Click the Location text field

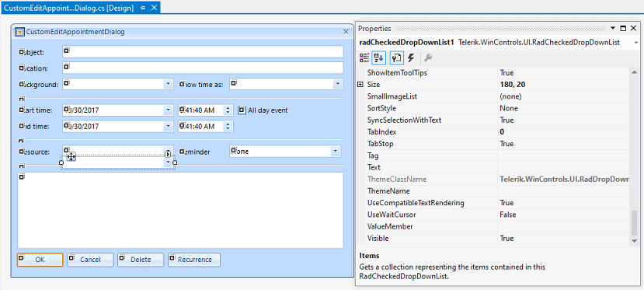203,68
